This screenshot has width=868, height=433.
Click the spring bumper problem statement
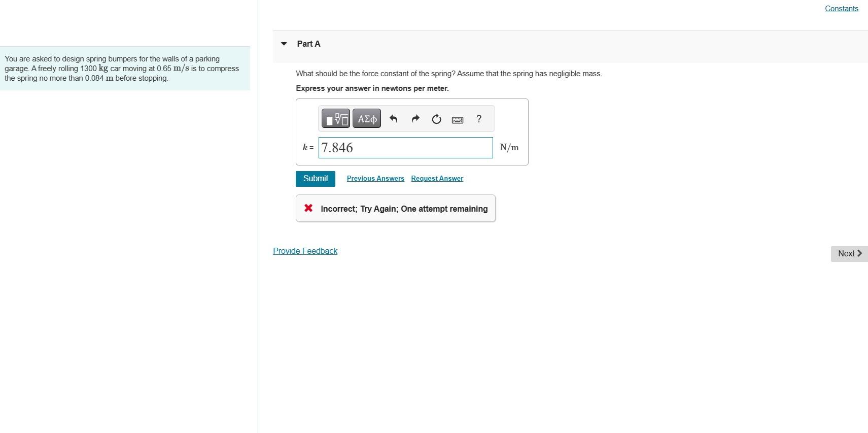125,69
